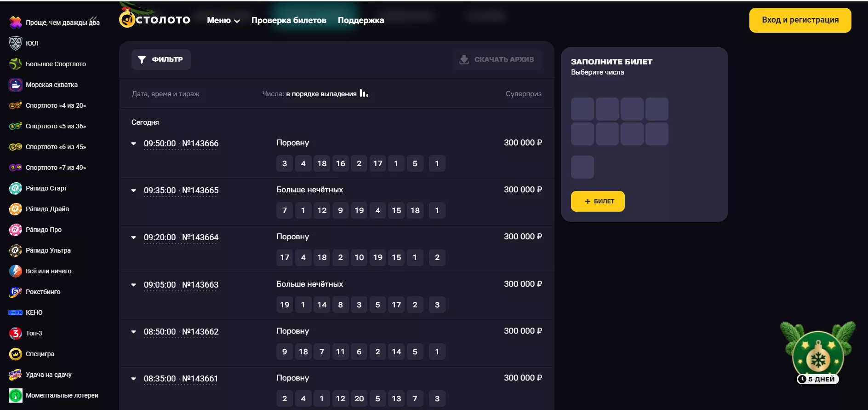Expand the 08:50:00 draw №143662 row
The height and width of the screenshot is (410, 868).
134,332
